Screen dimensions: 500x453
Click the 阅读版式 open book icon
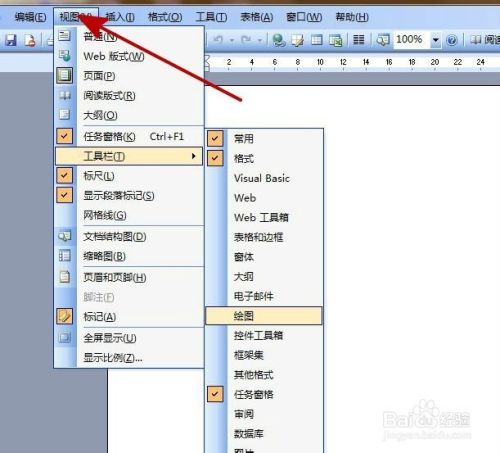pos(64,95)
